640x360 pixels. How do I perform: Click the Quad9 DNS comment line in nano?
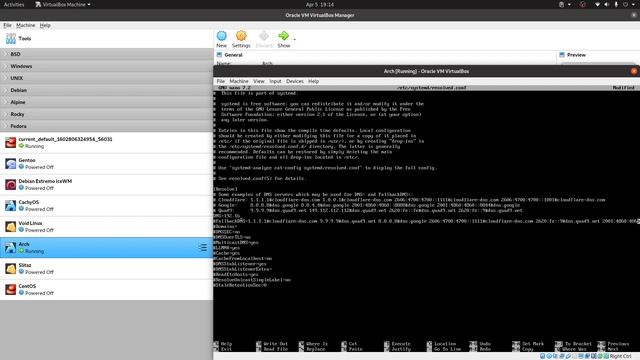tap(368, 210)
